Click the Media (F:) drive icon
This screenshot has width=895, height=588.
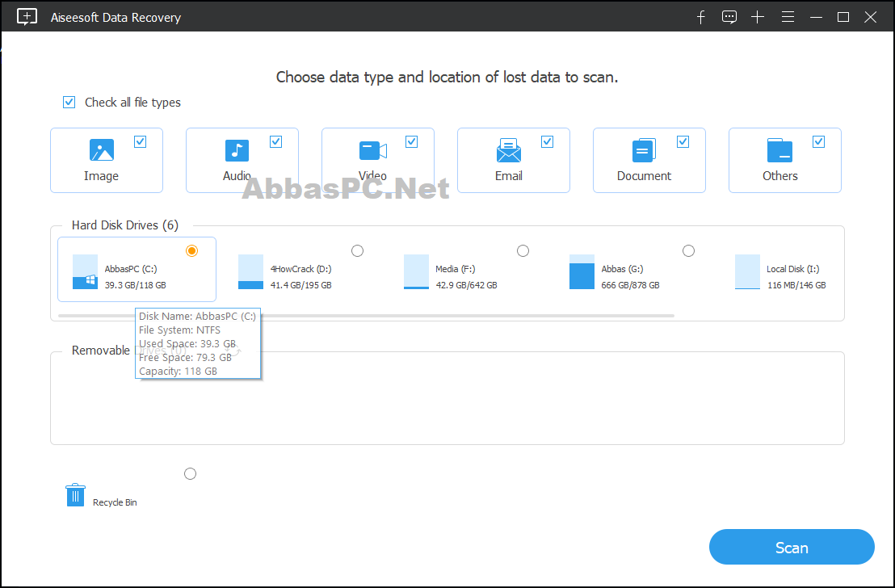[416, 271]
